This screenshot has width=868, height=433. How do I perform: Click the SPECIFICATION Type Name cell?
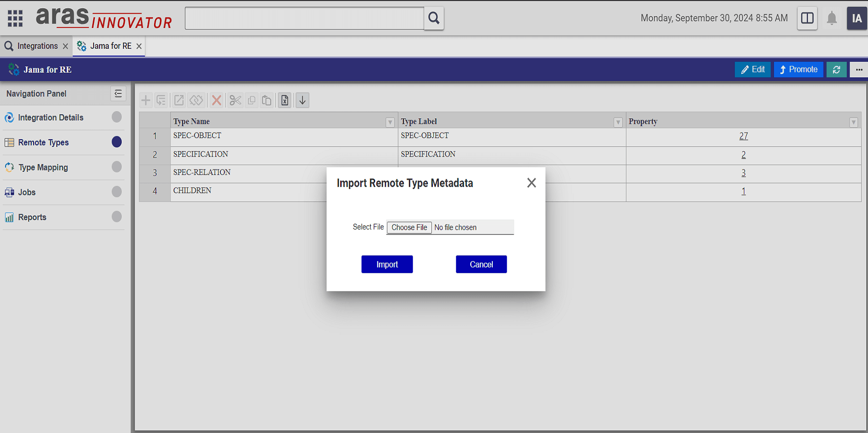click(x=284, y=155)
